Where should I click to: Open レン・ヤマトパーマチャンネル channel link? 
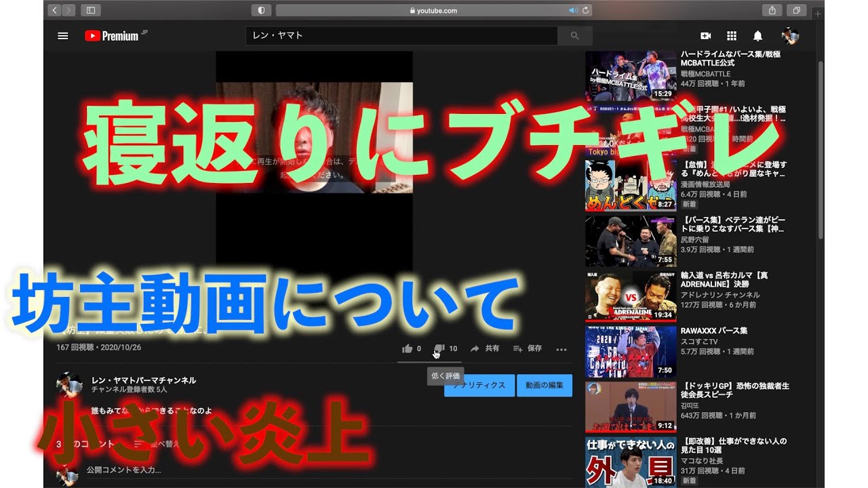pyautogui.click(x=144, y=380)
